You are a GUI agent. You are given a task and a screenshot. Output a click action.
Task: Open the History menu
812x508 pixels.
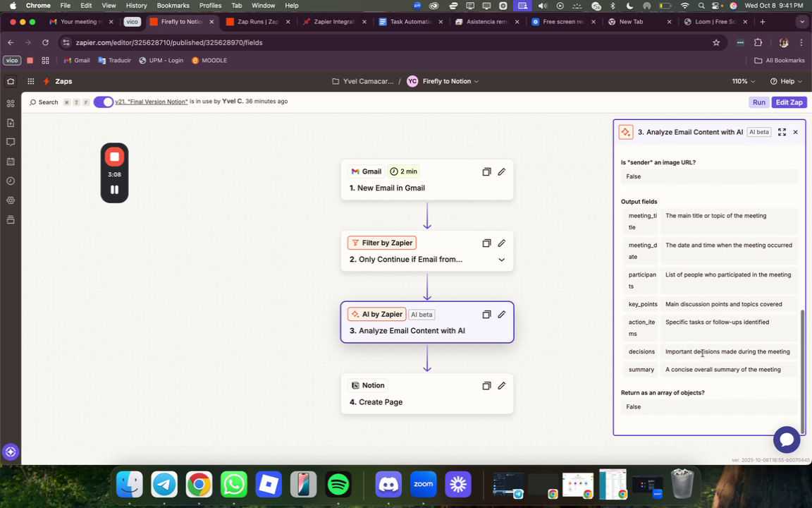pos(136,6)
